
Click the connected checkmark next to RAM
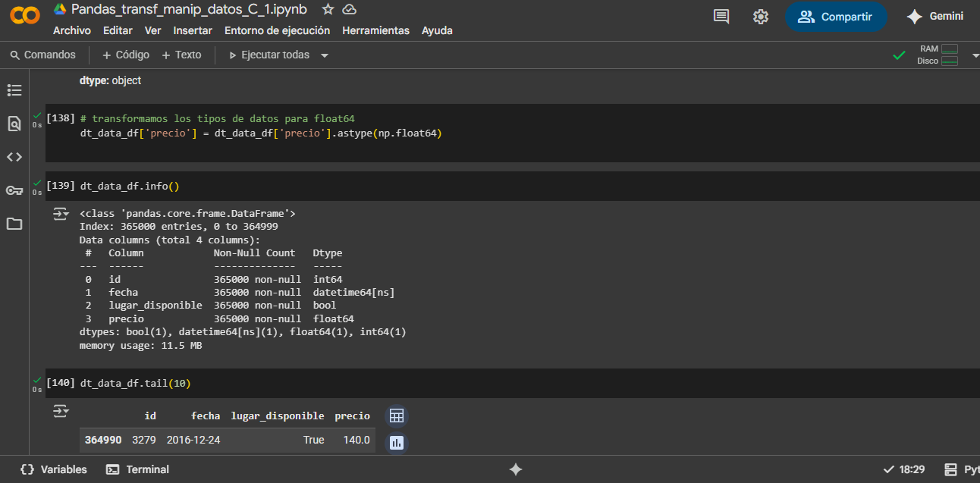[x=900, y=55]
